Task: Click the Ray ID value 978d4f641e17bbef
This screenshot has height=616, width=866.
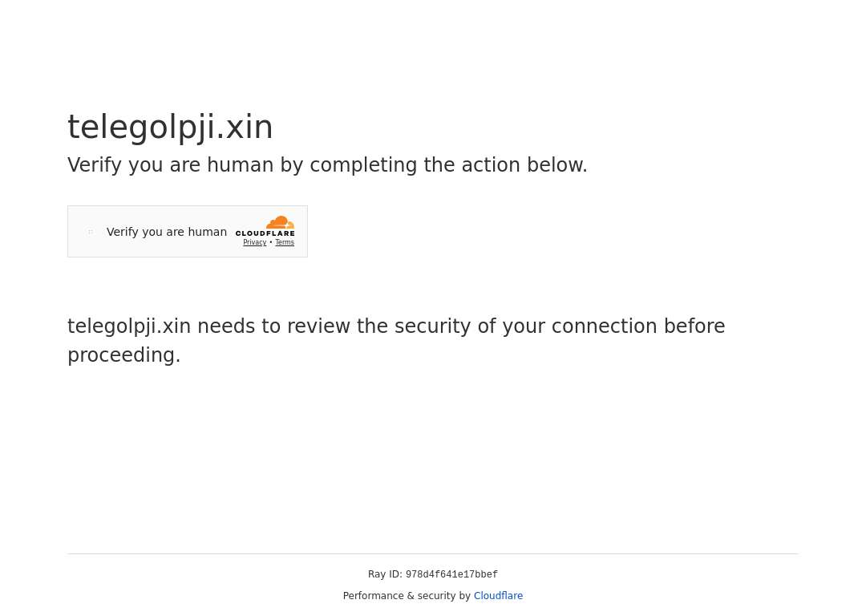Action: click(x=451, y=574)
